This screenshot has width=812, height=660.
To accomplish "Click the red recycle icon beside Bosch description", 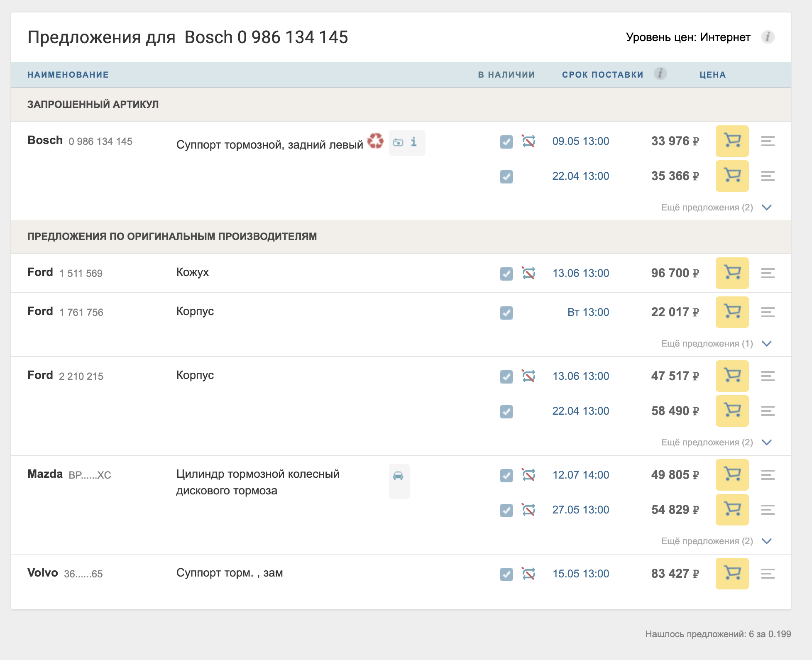I will point(375,141).
